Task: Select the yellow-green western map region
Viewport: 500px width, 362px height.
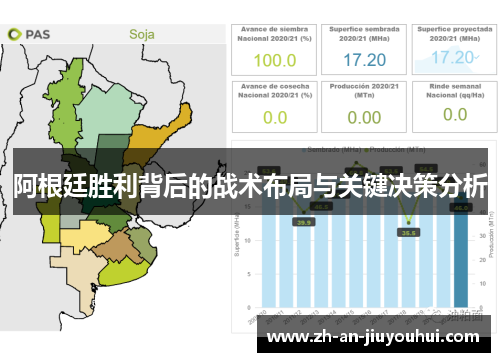Action: (x=51, y=228)
